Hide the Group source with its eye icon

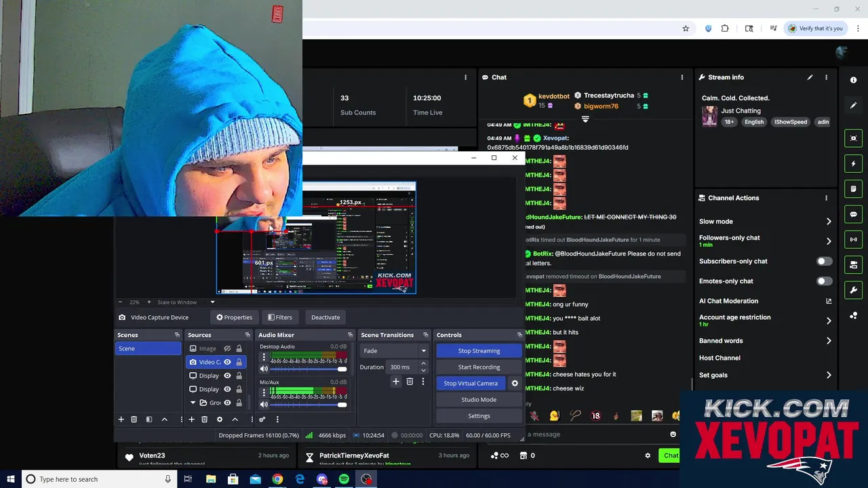227,403
